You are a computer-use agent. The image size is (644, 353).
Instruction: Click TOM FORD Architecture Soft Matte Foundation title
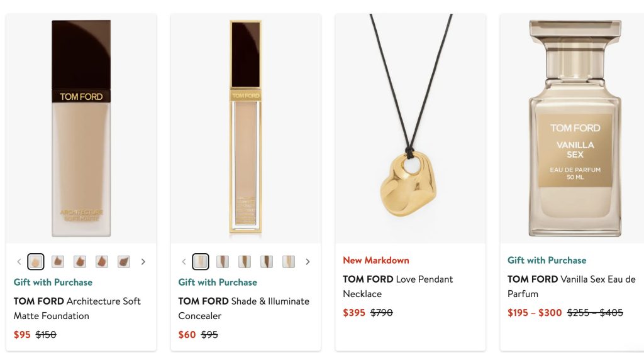click(x=77, y=308)
